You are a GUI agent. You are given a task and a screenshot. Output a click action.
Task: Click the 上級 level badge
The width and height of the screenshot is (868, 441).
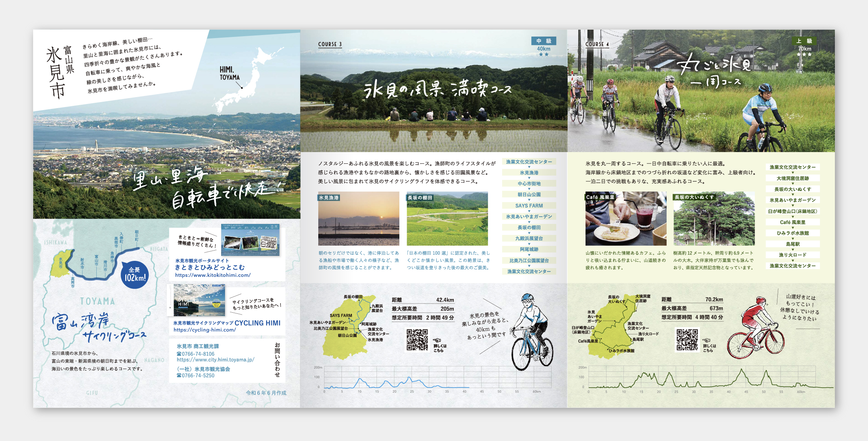[x=804, y=41]
